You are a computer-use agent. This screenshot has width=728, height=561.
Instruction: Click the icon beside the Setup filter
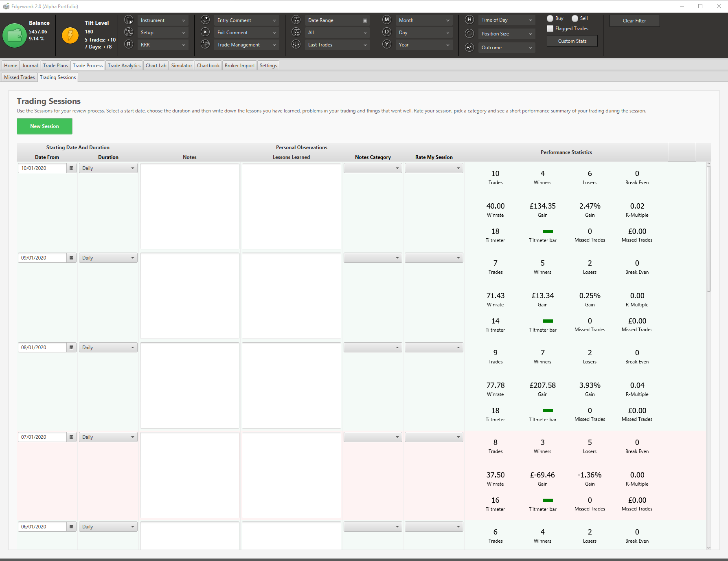[x=129, y=32]
